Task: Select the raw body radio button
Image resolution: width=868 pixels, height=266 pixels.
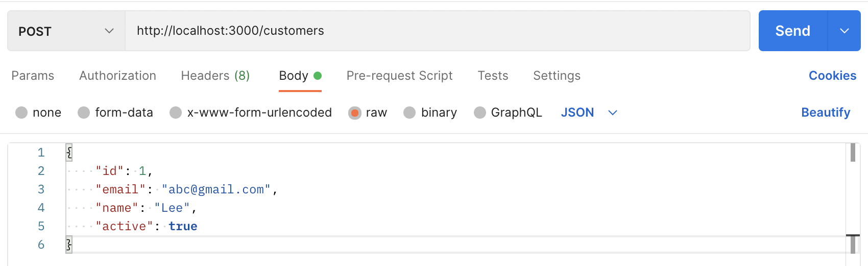Action: point(354,113)
